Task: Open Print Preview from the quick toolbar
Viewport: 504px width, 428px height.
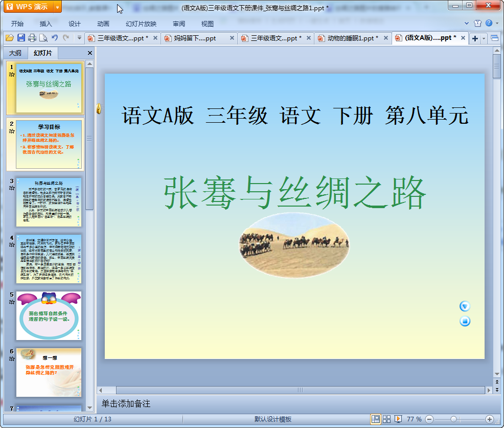Action: pyautogui.click(x=43, y=38)
